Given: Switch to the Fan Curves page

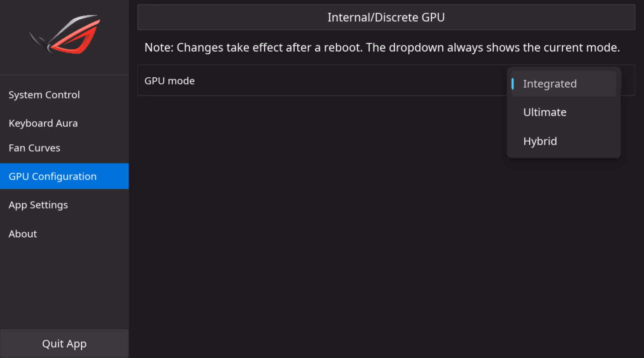Looking at the screenshot, I should pyautogui.click(x=34, y=148).
